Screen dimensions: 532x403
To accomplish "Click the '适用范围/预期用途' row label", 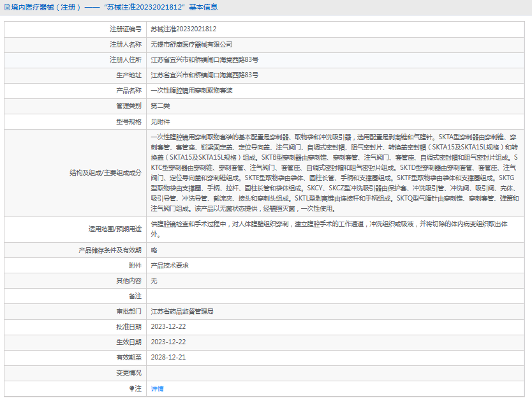I will tap(115, 229).
